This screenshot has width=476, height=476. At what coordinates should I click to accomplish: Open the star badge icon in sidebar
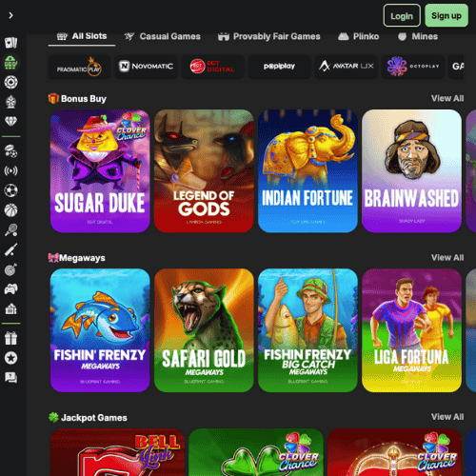pyautogui.click(x=10, y=358)
